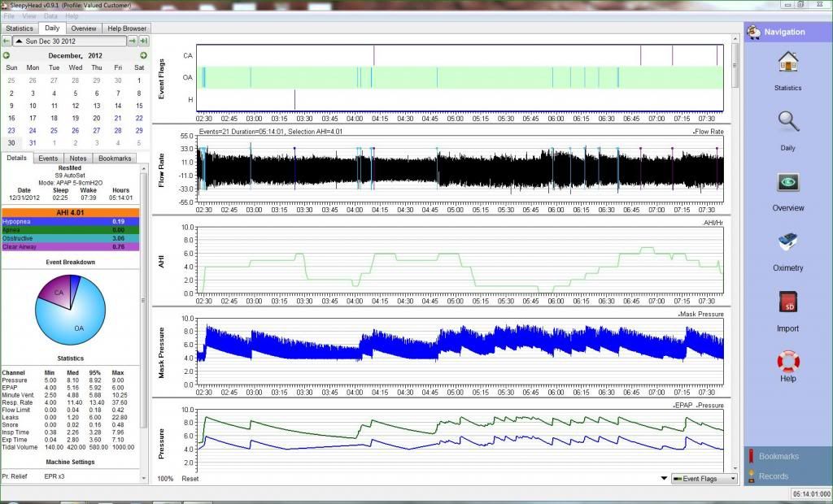The image size is (833, 504).
Task: Click the Daily magnifying glass icon
Action: [x=787, y=123]
